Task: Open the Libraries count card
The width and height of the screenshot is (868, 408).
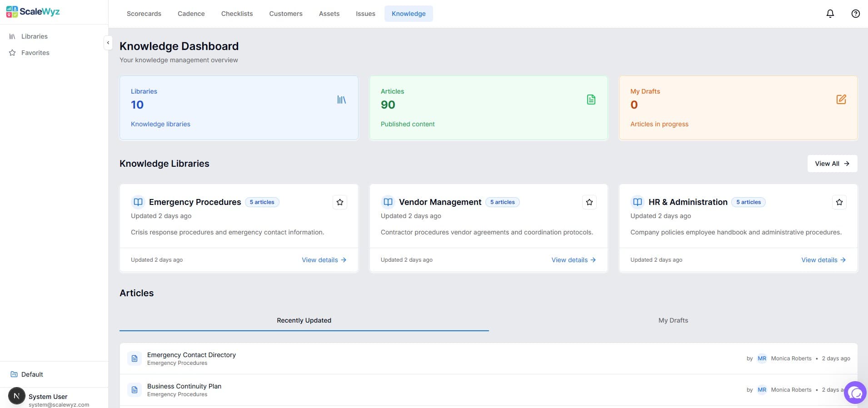Action: [239, 108]
